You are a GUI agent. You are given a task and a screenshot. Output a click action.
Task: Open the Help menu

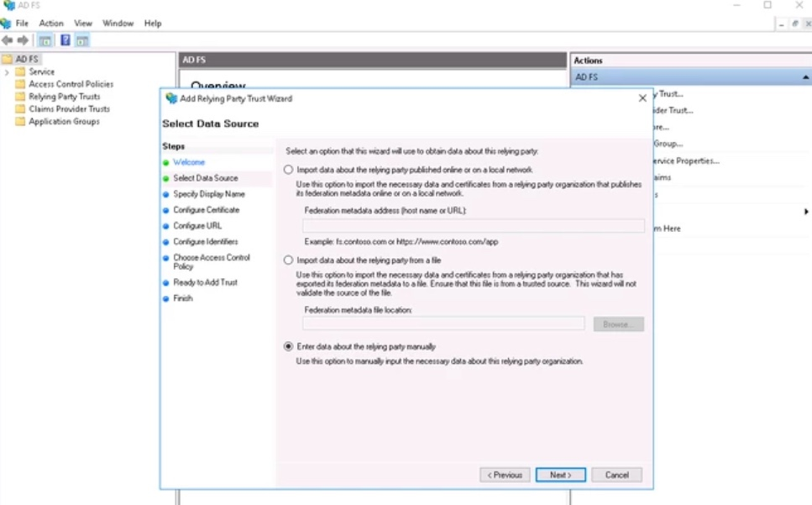point(153,24)
